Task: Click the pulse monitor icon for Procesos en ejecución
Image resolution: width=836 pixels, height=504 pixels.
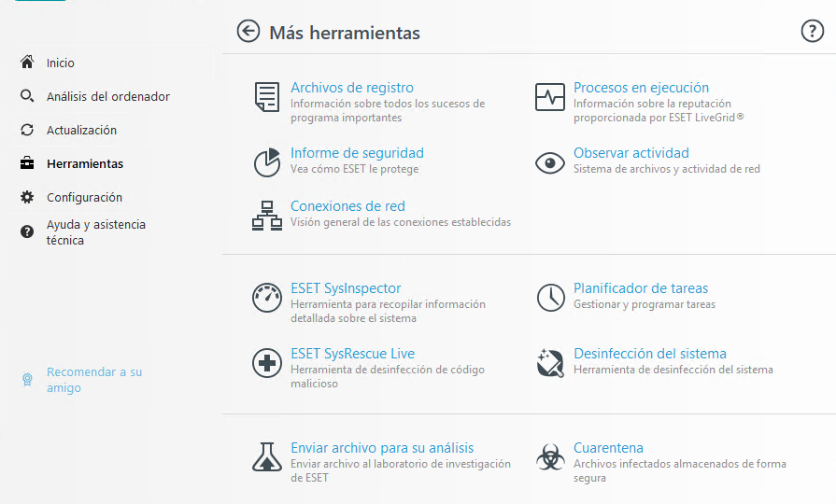Action: pyautogui.click(x=549, y=97)
